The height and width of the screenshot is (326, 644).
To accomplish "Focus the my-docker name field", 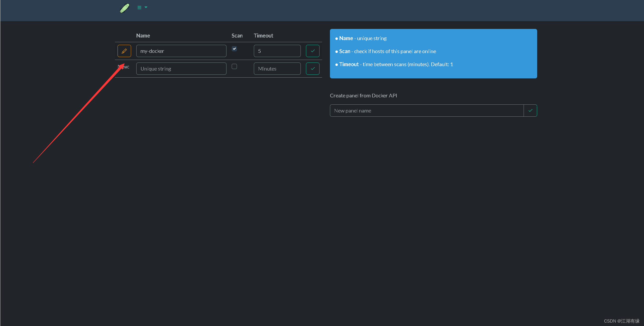I will click(x=181, y=51).
